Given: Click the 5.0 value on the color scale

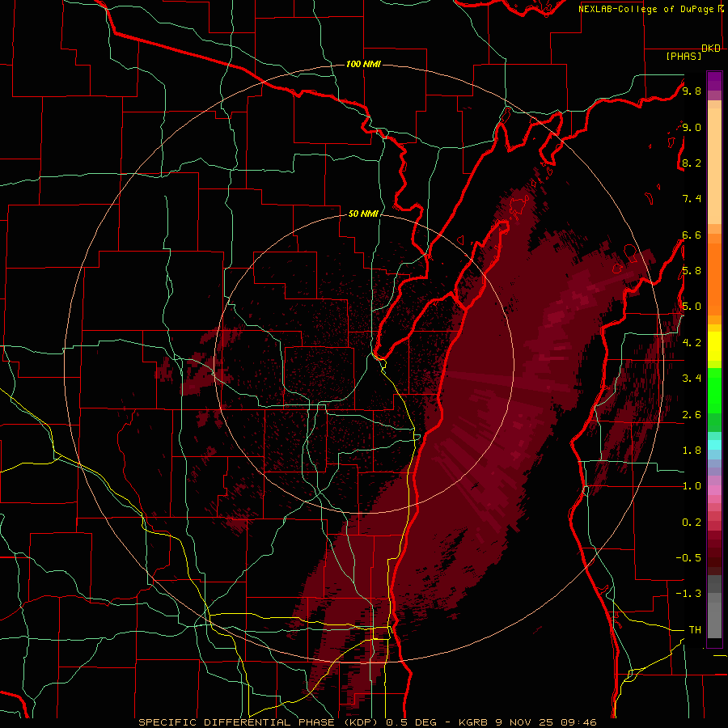Looking at the screenshot, I should tap(692, 307).
